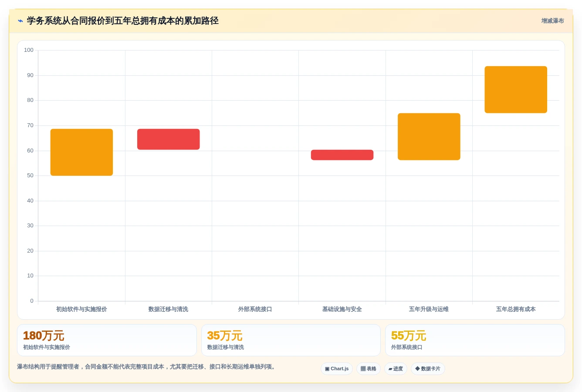The image size is (582, 392).
Task: Click the orange 五年总拥有成本 bar
Action: point(516,90)
